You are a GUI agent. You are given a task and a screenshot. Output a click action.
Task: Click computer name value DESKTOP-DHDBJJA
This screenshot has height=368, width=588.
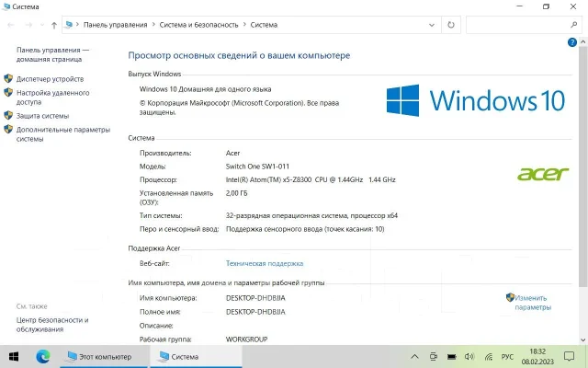pyautogui.click(x=255, y=298)
